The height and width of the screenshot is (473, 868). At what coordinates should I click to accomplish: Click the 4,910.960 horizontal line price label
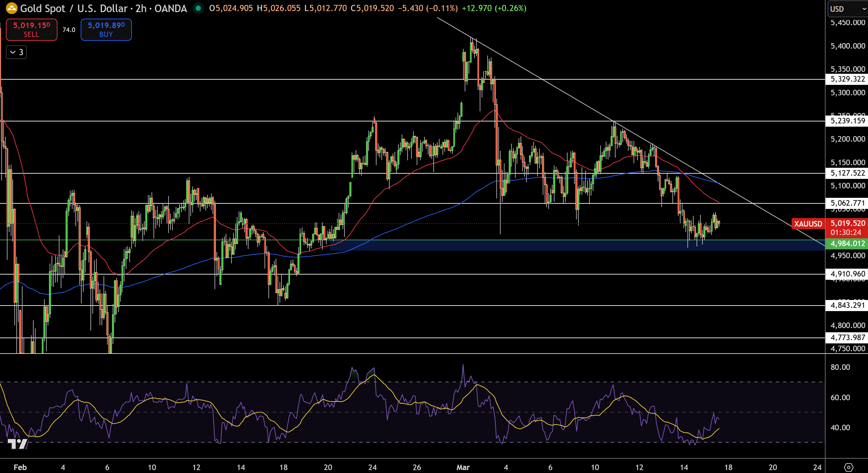847,274
